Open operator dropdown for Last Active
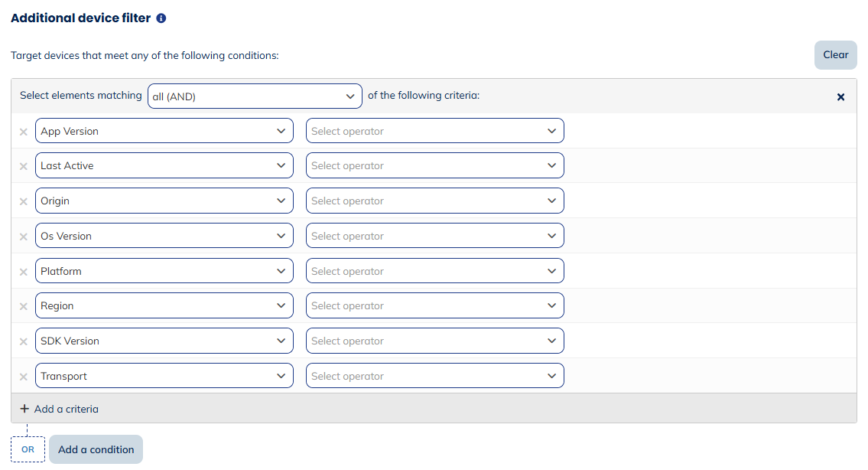Screen dimensions: 868x470 pos(434,165)
